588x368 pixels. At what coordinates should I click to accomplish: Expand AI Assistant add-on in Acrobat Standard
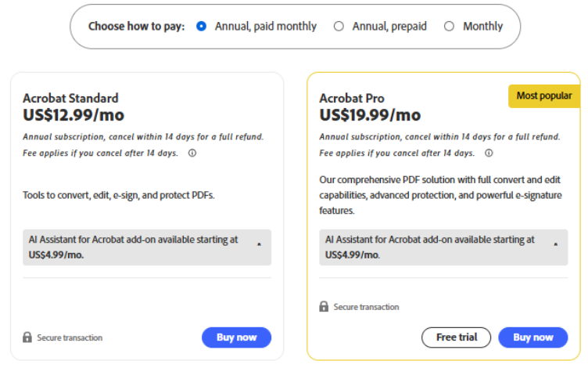pyautogui.click(x=259, y=246)
